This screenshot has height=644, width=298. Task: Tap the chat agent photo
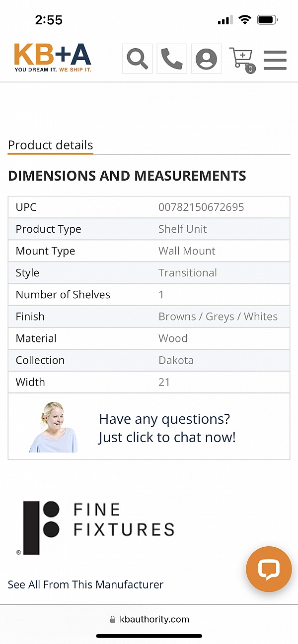(53, 427)
